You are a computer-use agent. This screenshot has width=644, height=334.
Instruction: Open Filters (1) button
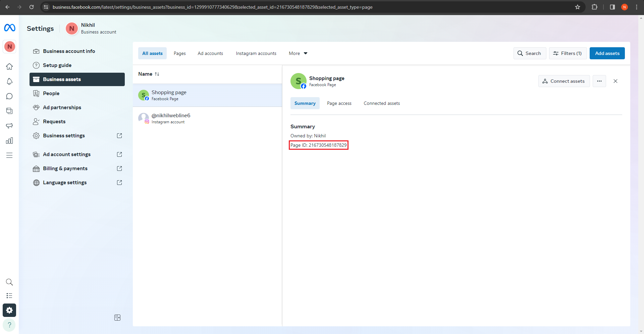point(568,53)
